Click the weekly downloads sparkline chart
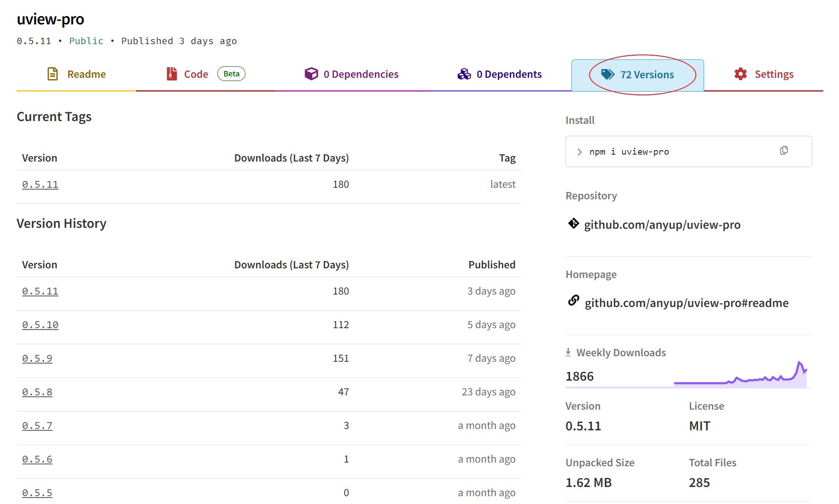Image resolution: width=839 pixels, height=504 pixels. (740, 375)
